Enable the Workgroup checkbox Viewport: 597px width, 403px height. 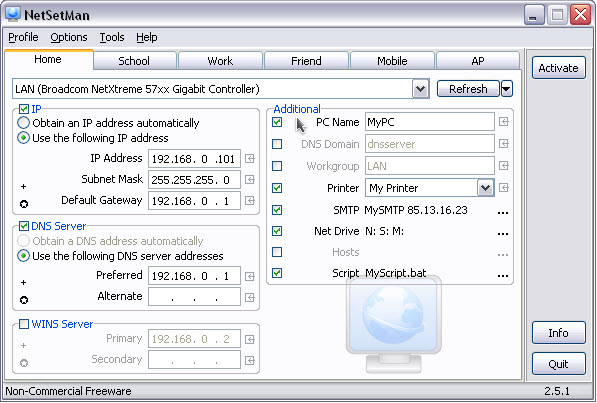pos(277,166)
